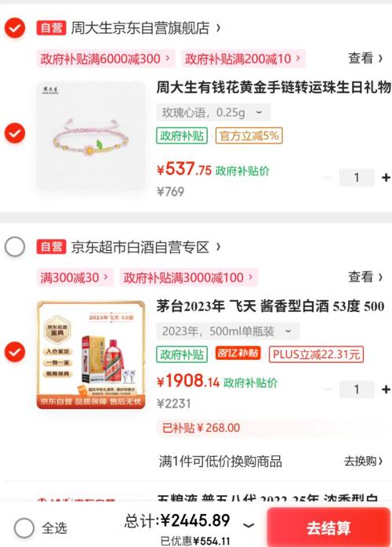The width and height of the screenshot is (392, 547).
Task: Open the 茅台 飞天 product thumbnail
Action: click(91, 354)
